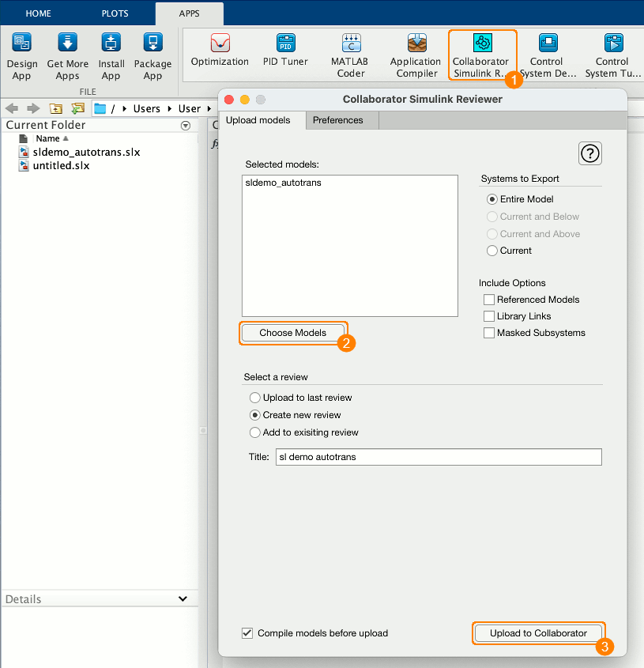The width and height of the screenshot is (644, 668).
Task: Open the Design App tool
Action: 21,56
